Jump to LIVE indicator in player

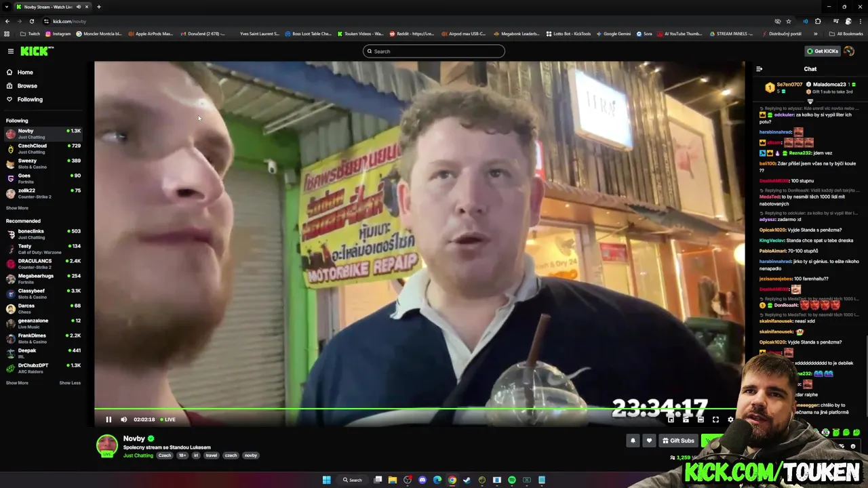[x=167, y=420]
